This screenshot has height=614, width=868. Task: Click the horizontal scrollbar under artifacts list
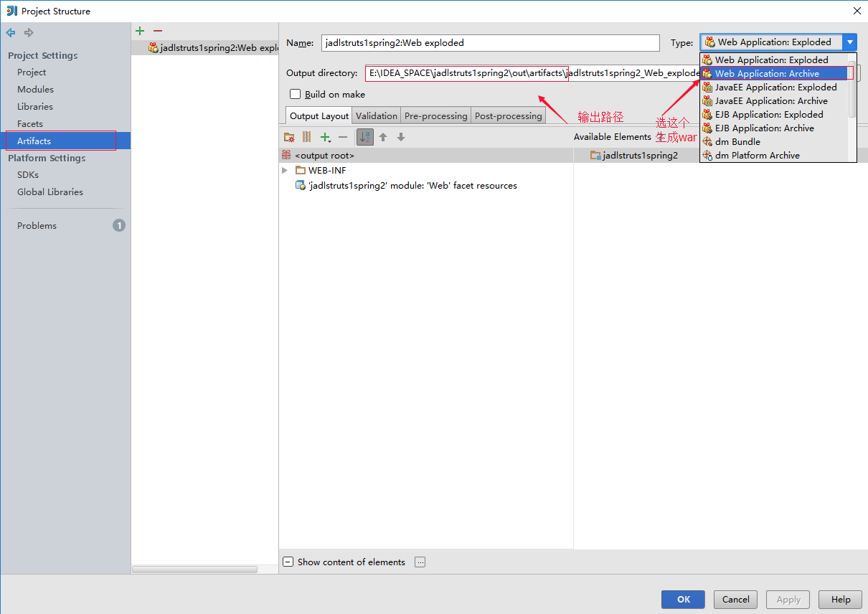[195, 570]
